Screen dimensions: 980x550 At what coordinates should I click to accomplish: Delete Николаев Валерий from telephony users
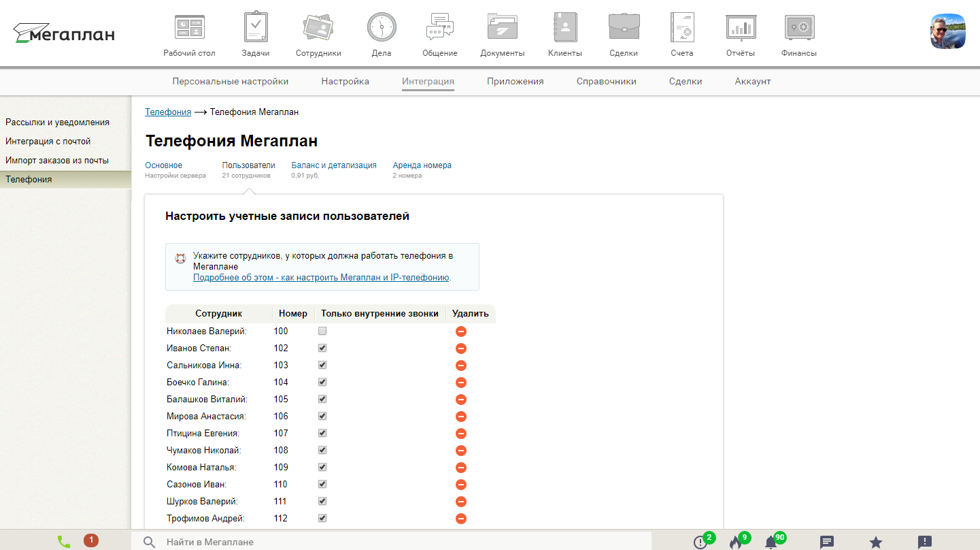coord(460,331)
